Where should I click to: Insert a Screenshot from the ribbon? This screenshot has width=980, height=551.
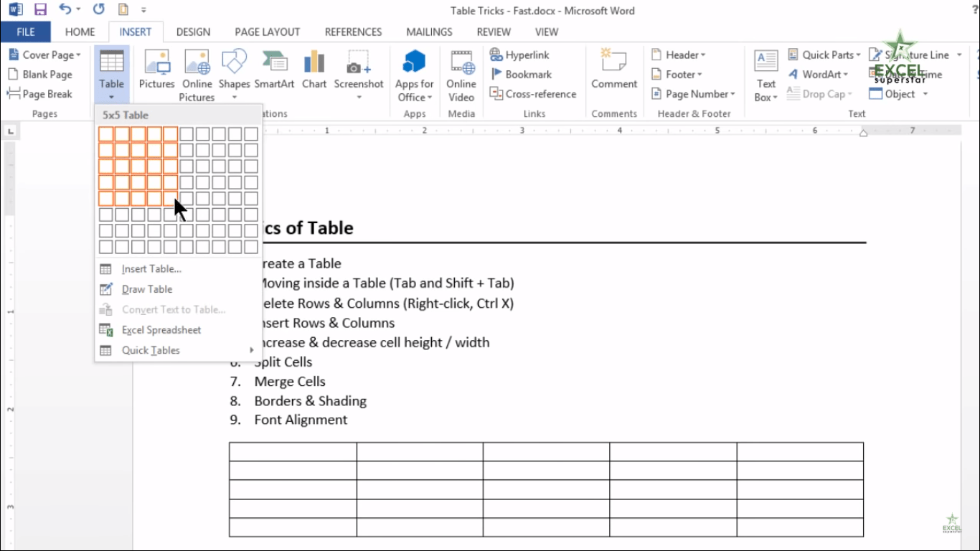pyautogui.click(x=359, y=72)
